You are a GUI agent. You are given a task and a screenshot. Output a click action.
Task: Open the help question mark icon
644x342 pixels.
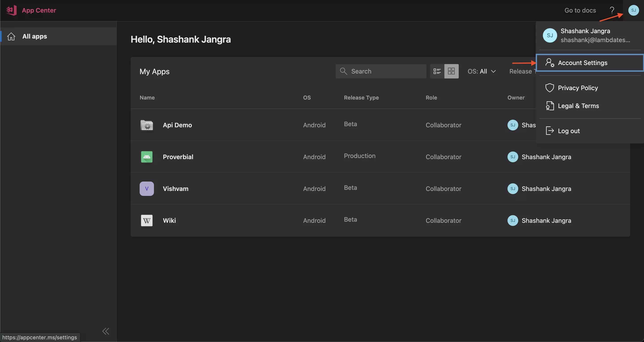612,10
